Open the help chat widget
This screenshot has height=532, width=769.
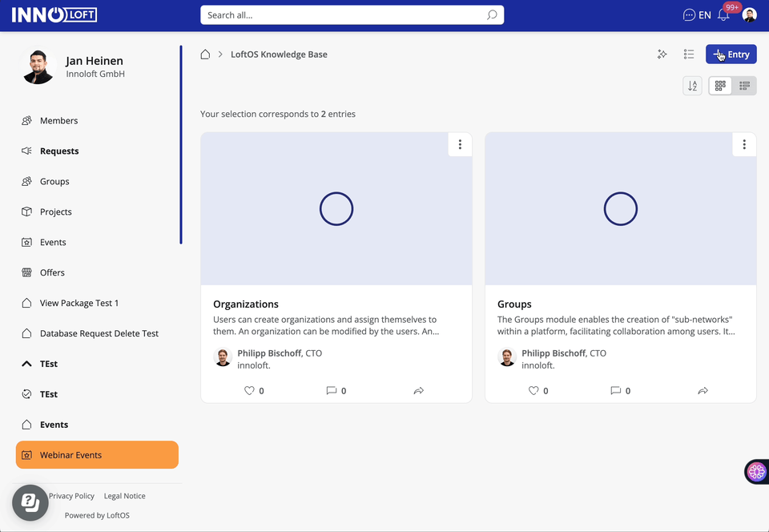[x=30, y=502]
